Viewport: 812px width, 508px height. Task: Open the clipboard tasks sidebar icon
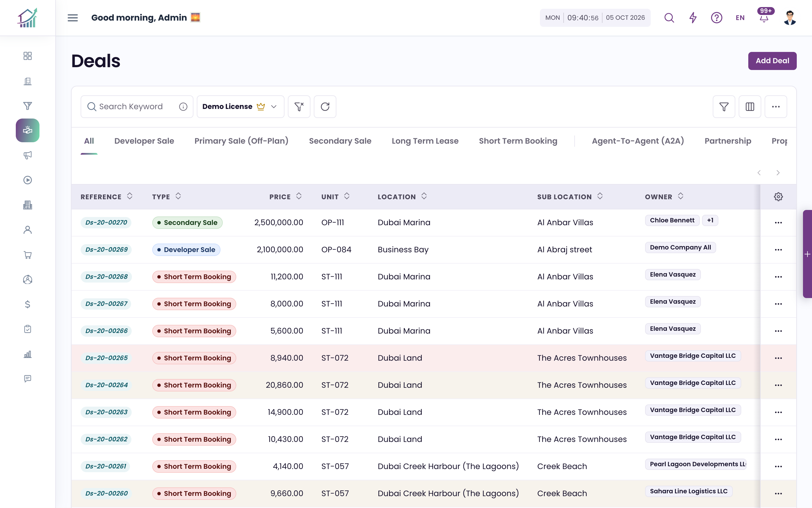(28, 329)
